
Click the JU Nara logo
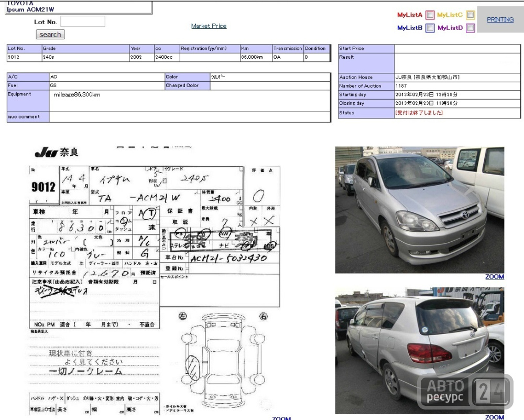(57, 153)
